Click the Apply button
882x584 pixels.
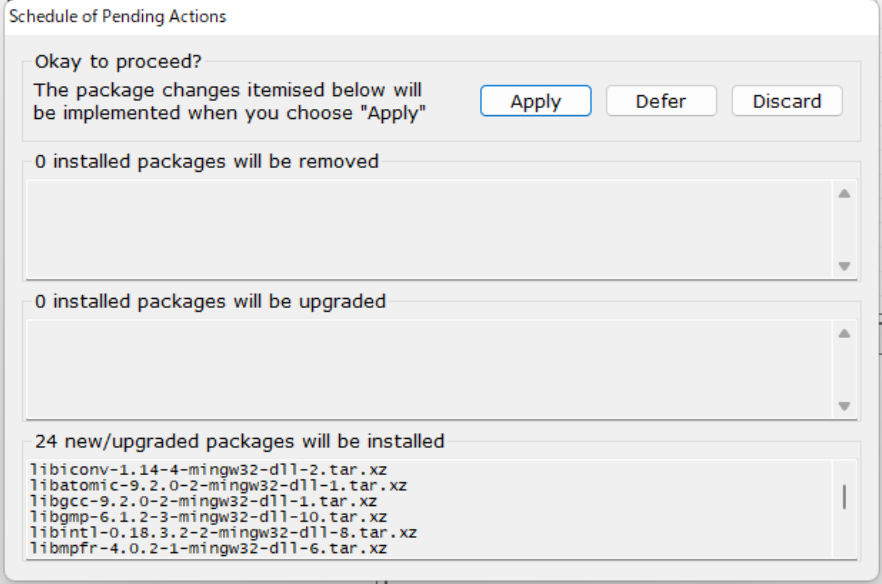click(x=535, y=101)
